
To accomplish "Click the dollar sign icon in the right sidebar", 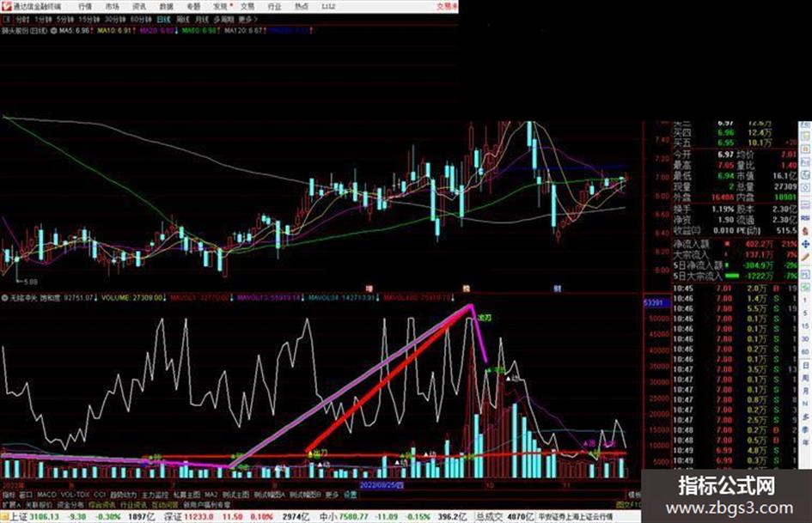I will (805, 231).
